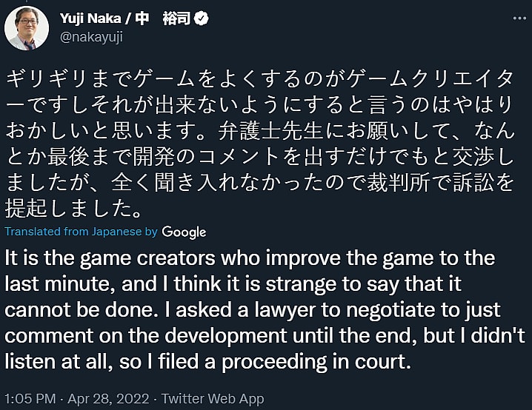Click the 'Translated from Japanese by' label
The image size is (532, 410).
click(82, 232)
